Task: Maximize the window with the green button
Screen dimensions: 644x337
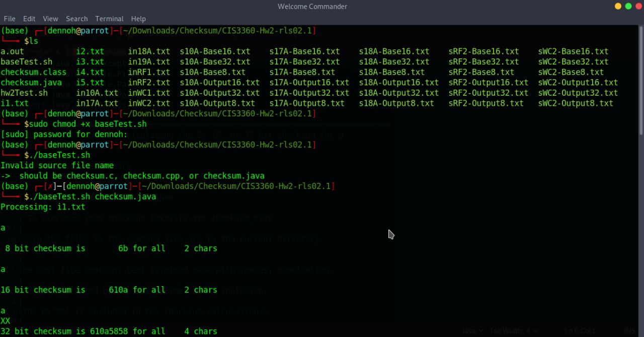Action: 628,7
